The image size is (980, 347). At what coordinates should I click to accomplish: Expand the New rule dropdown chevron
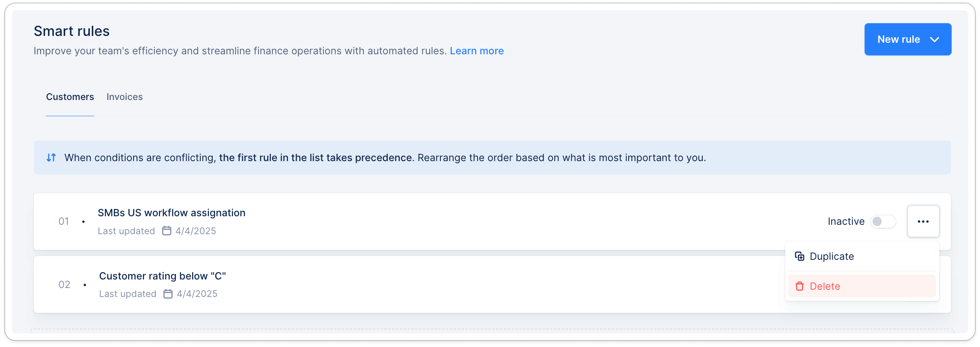coord(934,40)
